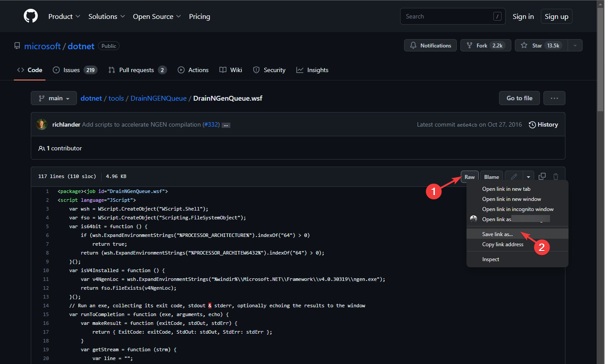Viewport: 605px width, 364px height.
Task: Click the Sign up button
Action: click(x=557, y=16)
